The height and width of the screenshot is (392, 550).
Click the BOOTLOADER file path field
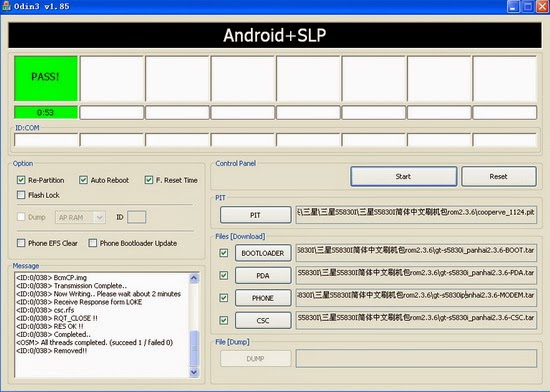click(416, 253)
